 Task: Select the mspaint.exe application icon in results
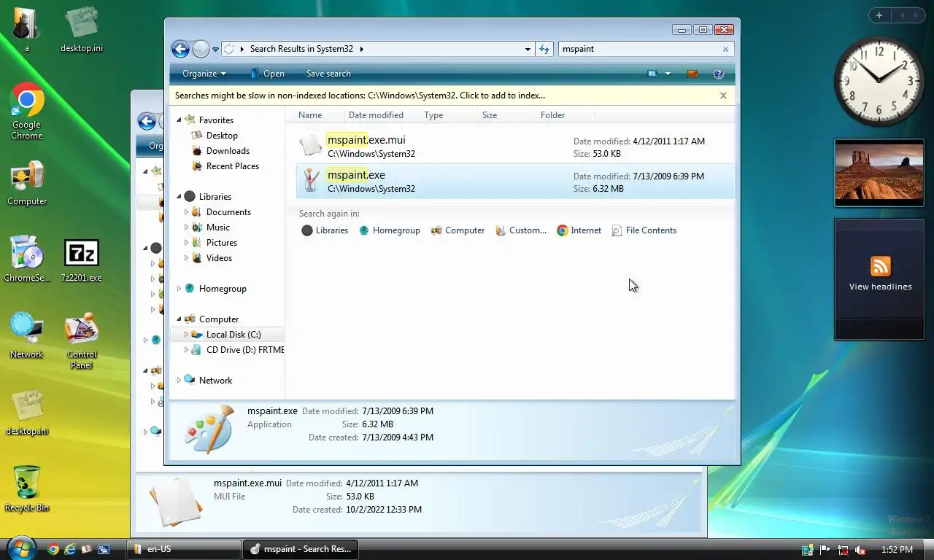click(311, 181)
